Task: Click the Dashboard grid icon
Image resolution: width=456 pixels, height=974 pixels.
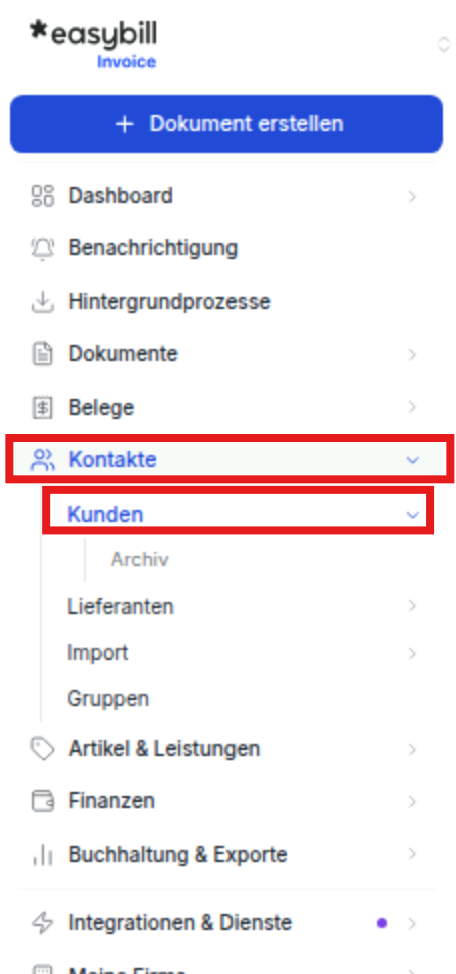Action: pyautogui.click(x=42, y=196)
